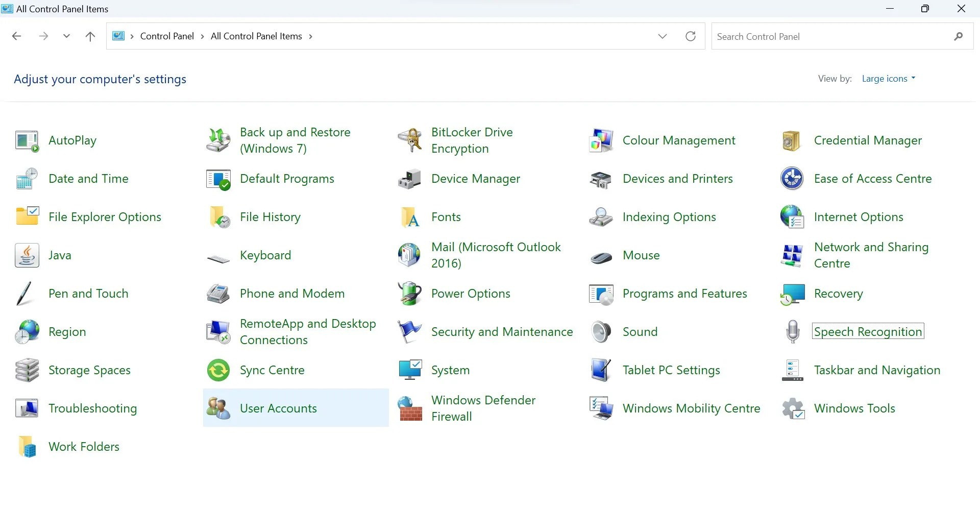
Task: Launch BitLocker Drive Encryption
Action: pos(472,140)
